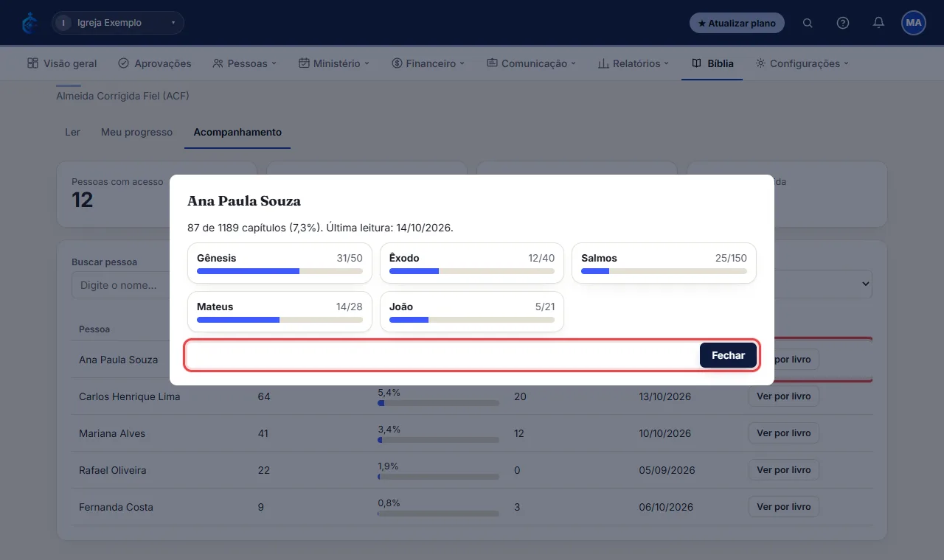Open the notifications bell
This screenshot has width=944, height=560.
pos(878,23)
